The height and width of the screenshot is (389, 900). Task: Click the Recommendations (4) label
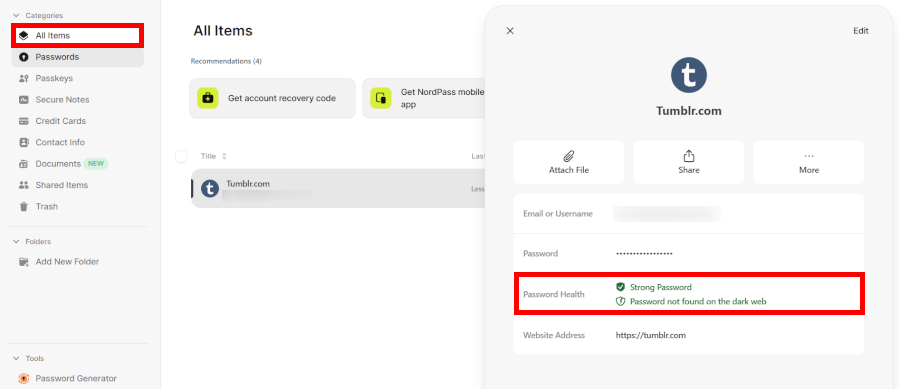pos(226,61)
